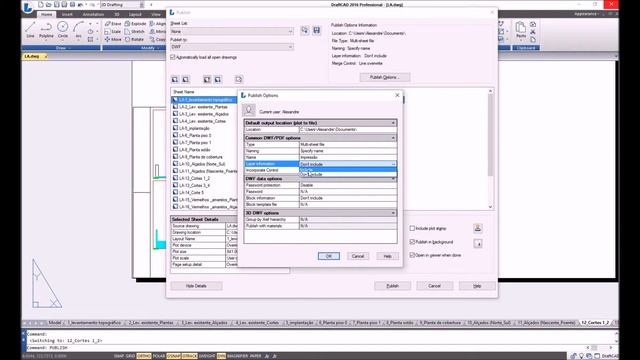The height and width of the screenshot is (360, 640).
Task: Click third sheet icon above Sheet Name list
Action: click(207, 79)
